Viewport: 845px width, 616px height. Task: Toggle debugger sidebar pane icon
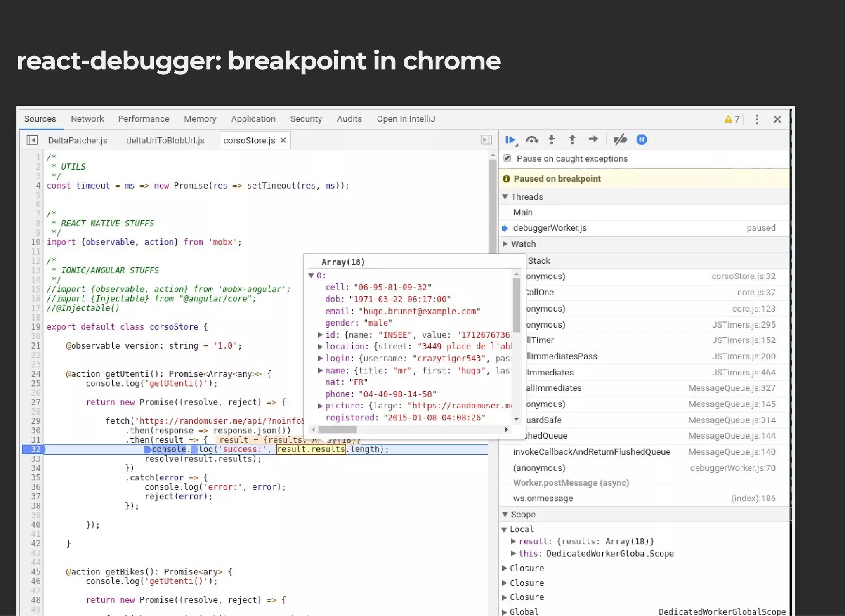[x=486, y=140]
